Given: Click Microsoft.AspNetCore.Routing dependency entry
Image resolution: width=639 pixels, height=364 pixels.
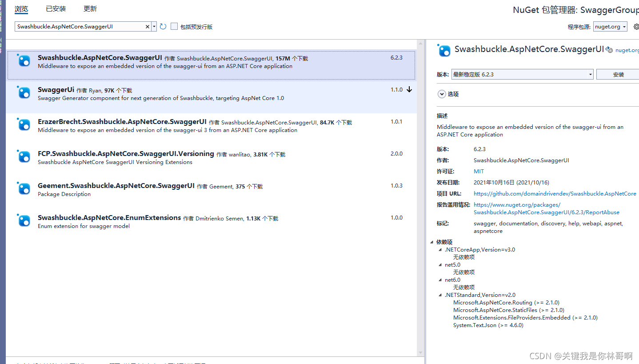Looking at the screenshot, I should (506, 303).
